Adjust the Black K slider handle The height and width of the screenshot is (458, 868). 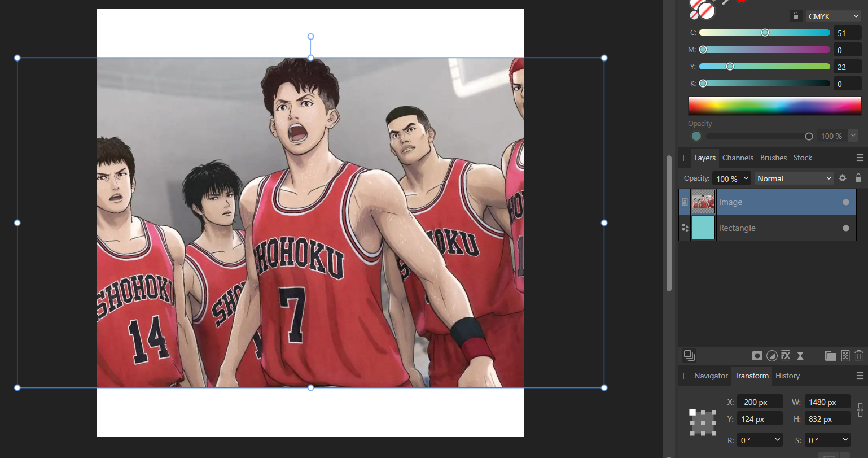(x=703, y=84)
